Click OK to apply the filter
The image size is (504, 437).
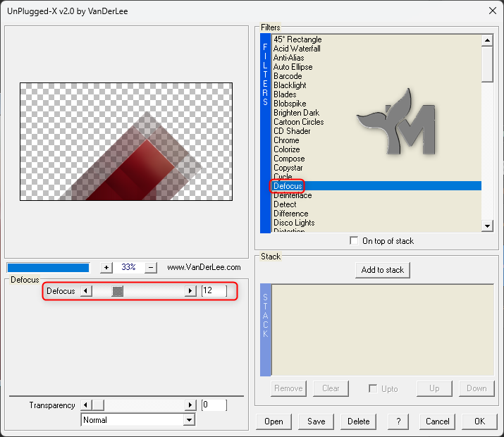[479, 421]
